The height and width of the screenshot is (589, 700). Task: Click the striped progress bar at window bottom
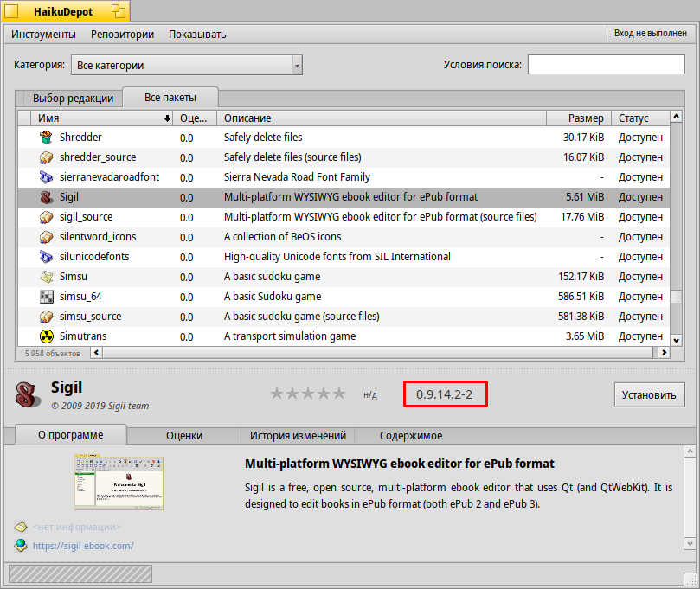click(80, 573)
